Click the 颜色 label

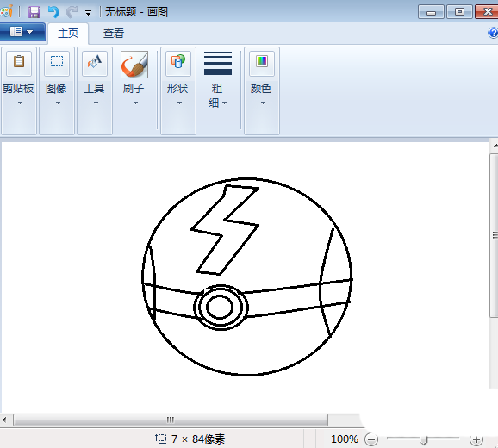point(261,88)
